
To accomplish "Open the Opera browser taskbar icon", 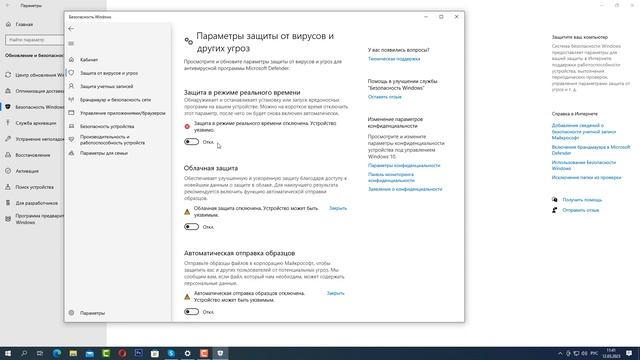I will tap(122, 353).
